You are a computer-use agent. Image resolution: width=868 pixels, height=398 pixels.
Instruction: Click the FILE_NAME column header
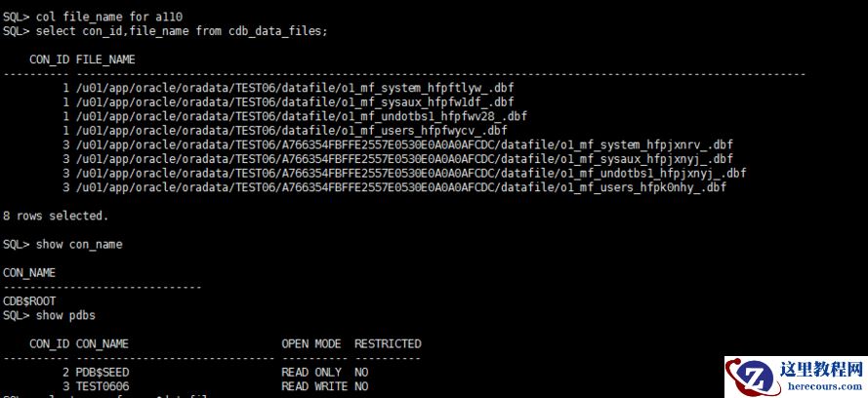(x=105, y=60)
